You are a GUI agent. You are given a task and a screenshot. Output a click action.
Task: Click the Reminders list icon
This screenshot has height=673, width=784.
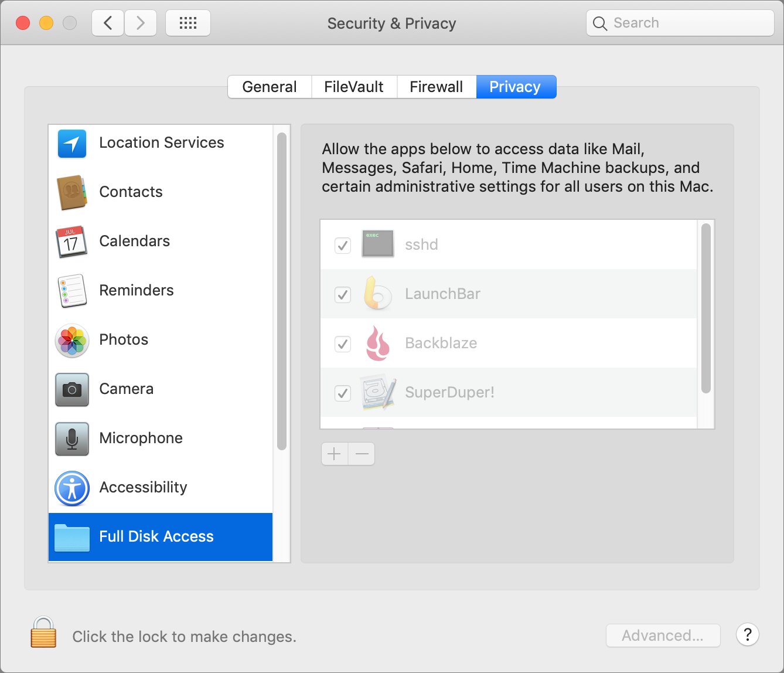point(72,291)
